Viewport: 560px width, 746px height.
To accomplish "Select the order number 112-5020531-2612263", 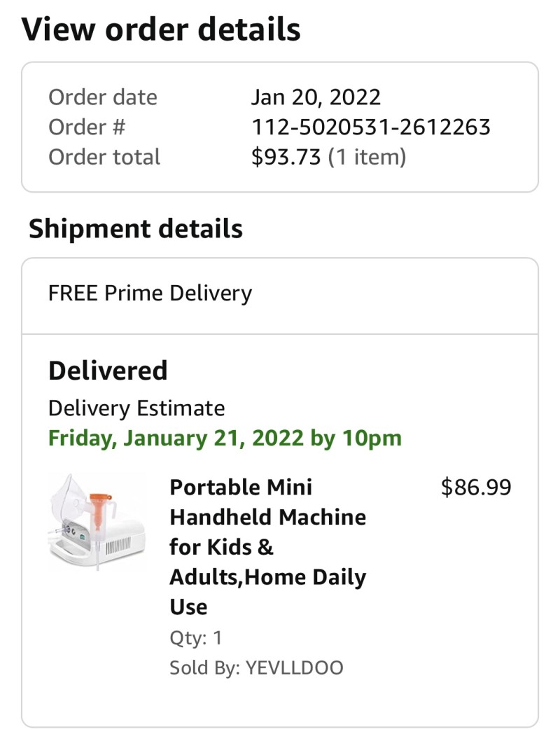I will pos(370,127).
